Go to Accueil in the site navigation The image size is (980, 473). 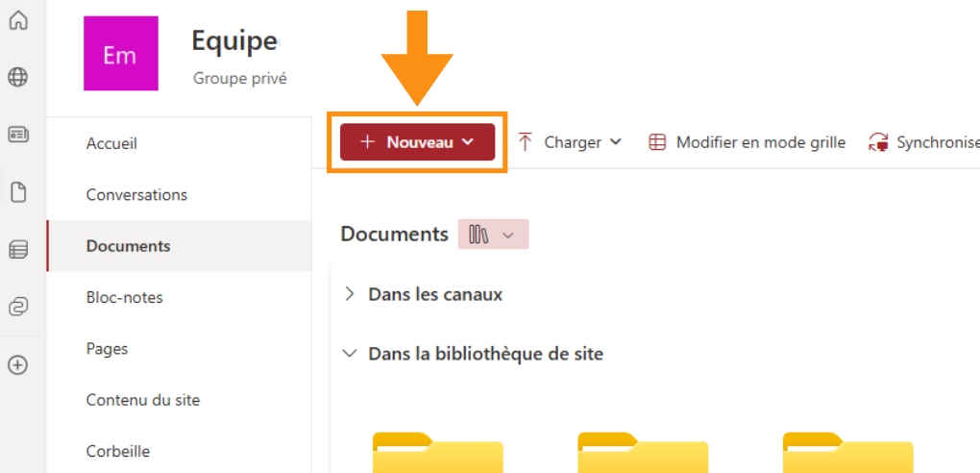point(111,143)
